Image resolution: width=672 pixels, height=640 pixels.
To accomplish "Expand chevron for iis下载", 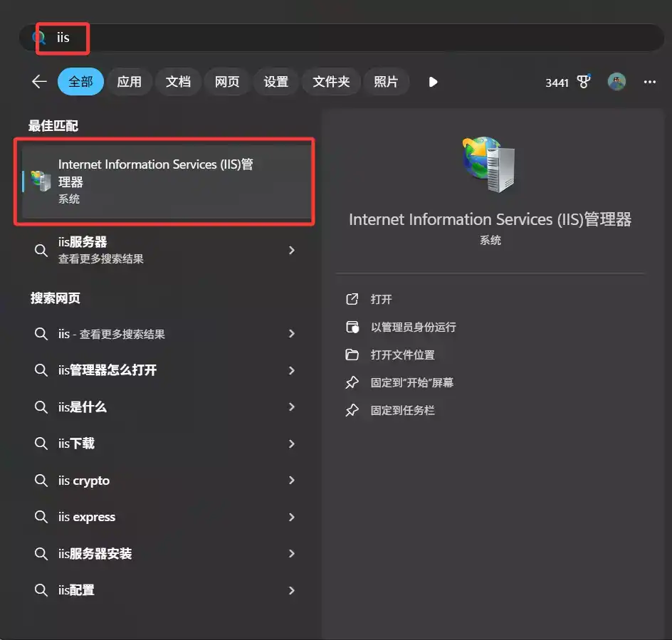I will [x=292, y=444].
